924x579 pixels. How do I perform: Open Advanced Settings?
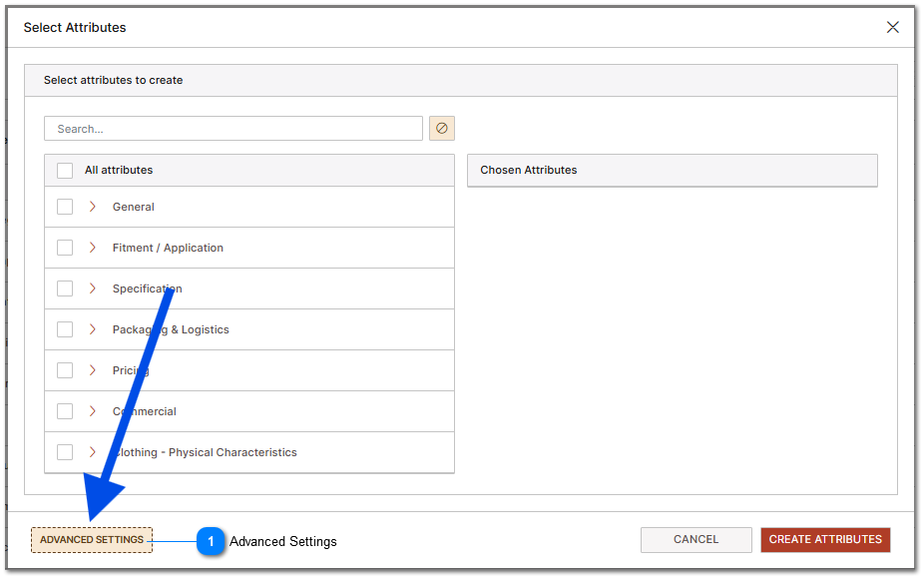[91, 538]
